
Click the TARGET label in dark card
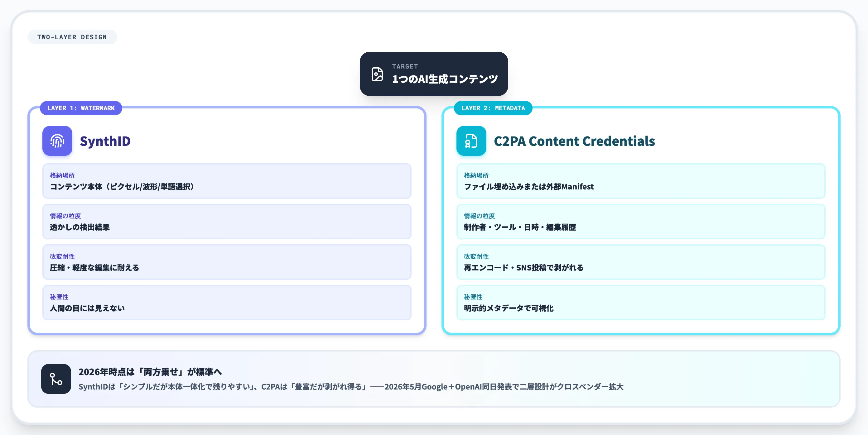(405, 66)
